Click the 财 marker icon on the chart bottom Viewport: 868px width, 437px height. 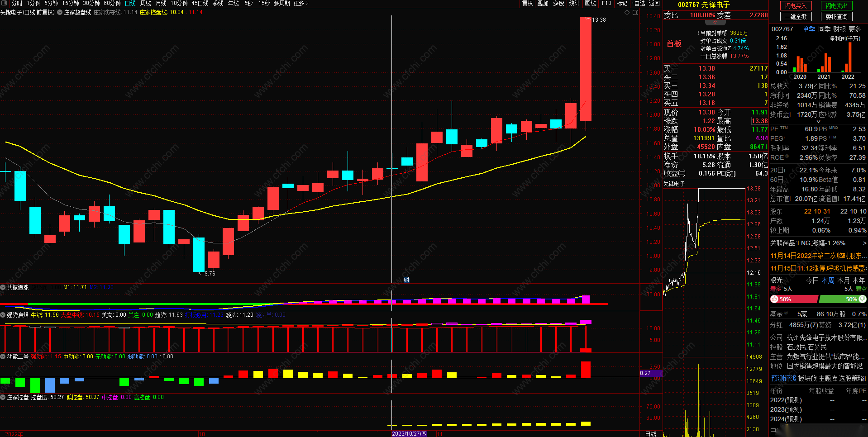click(406, 280)
